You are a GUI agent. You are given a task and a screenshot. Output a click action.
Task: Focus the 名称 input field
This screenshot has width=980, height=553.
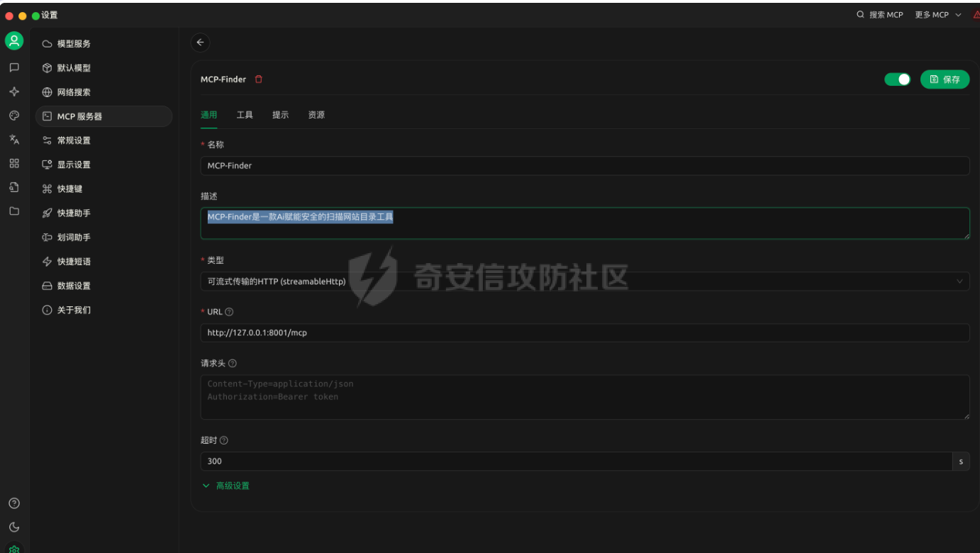(585, 165)
